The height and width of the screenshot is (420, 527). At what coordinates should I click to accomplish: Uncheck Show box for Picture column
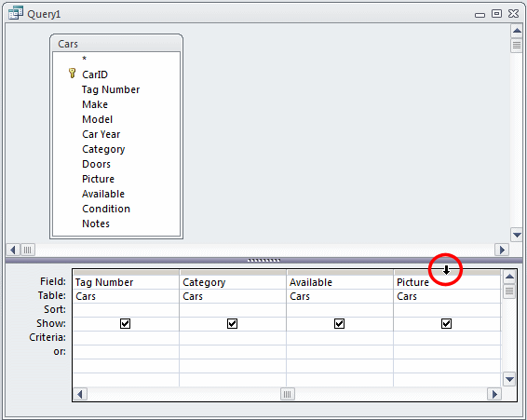pos(446,323)
